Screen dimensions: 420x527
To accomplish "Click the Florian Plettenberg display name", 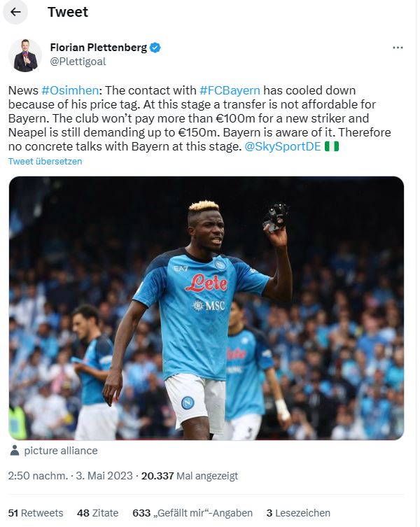I will coord(99,48).
